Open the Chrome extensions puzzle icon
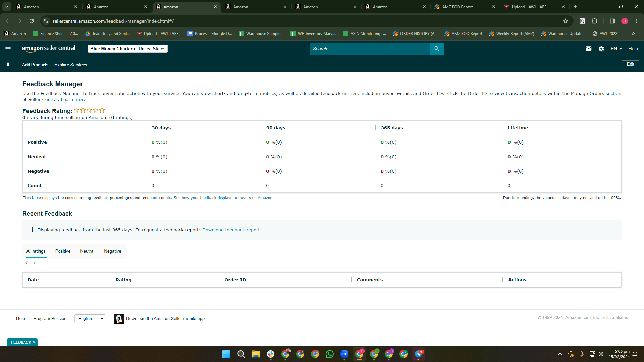644x362 pixels. click(595, 21)
